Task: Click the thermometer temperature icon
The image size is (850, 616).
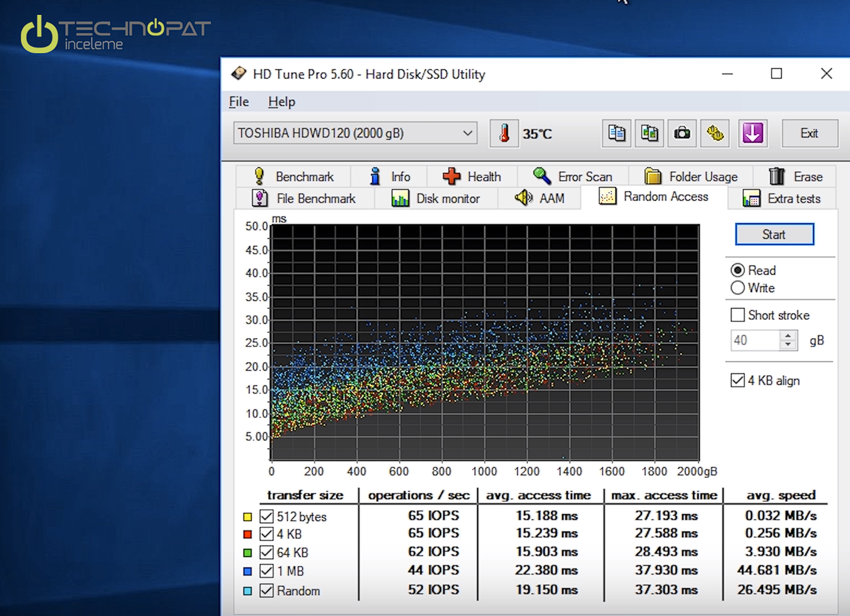Action: (x=504, y=133)
